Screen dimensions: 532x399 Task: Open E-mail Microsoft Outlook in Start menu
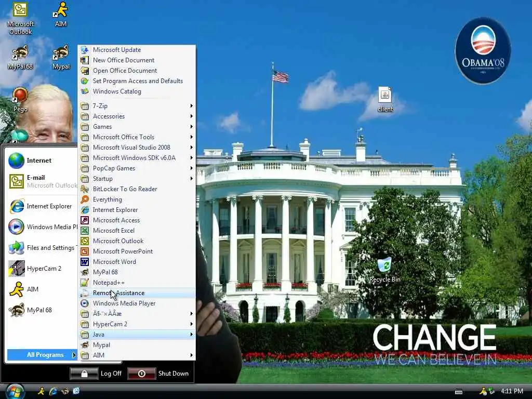pyautogui.click(x=42, y=181)
